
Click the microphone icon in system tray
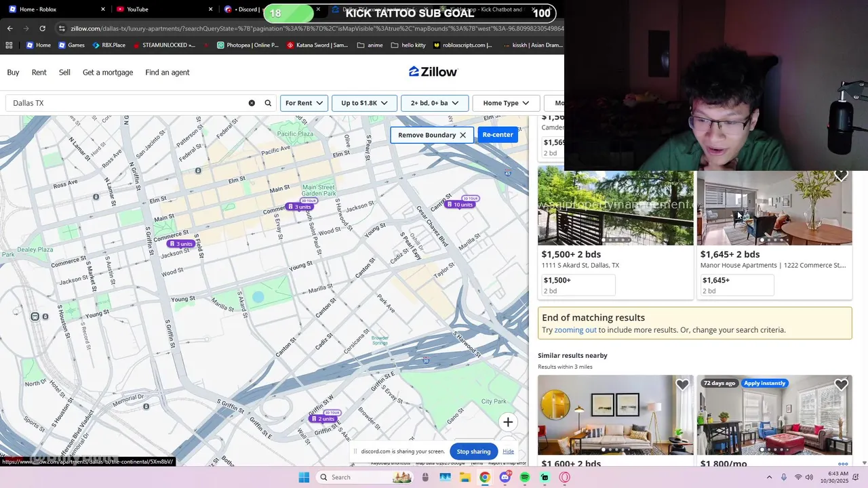[784, 477]
